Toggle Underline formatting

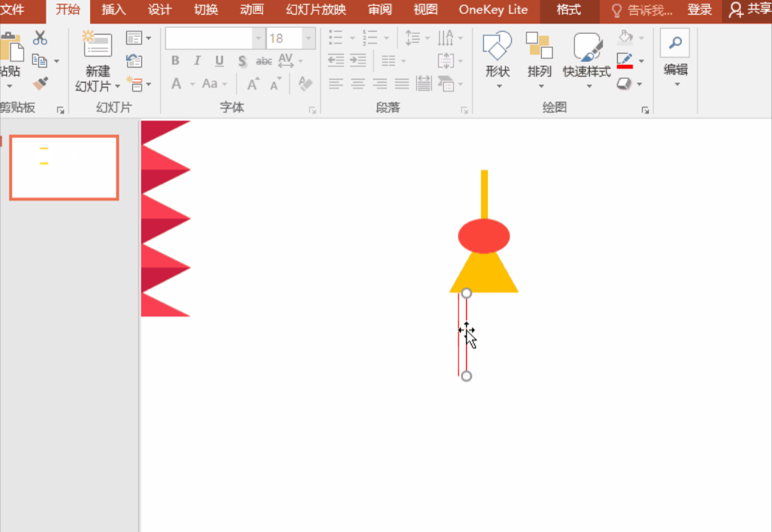(x=220, y=60)
